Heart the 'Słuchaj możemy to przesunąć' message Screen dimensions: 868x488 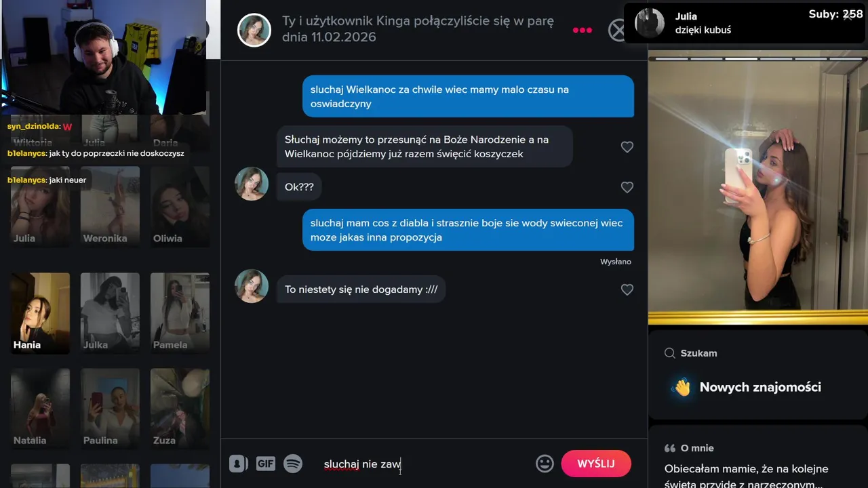(627, 147)
